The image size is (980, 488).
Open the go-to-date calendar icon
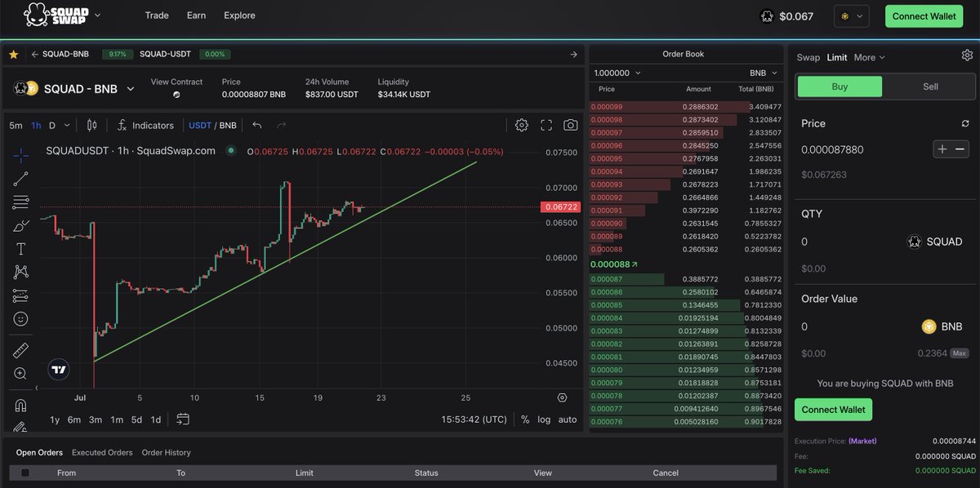tap(183, 419)
